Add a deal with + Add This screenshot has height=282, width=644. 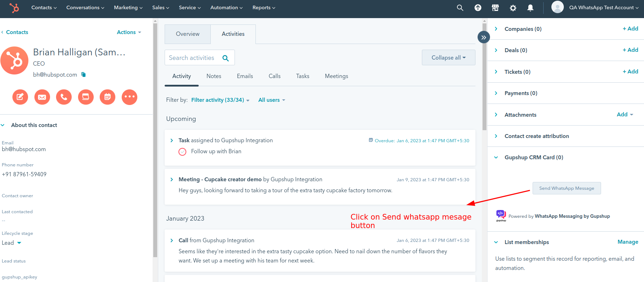pos(631,50)
